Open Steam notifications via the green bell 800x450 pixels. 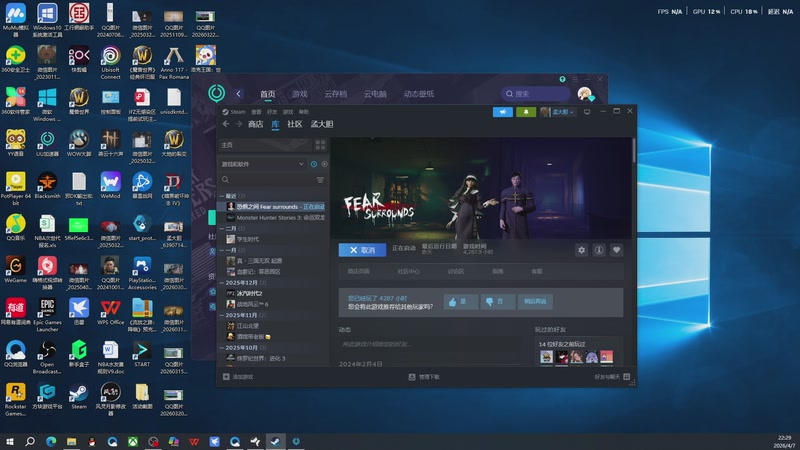526,112
